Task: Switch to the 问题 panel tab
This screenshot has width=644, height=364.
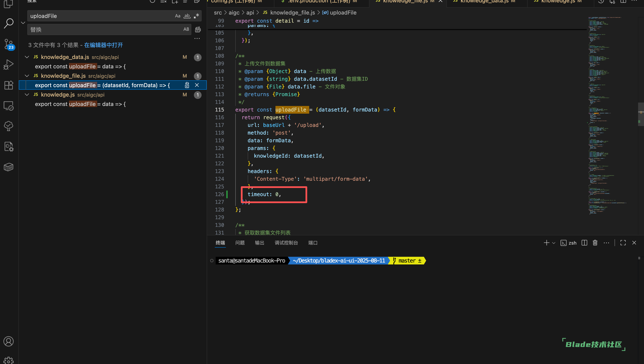Action: coord(240,243)
